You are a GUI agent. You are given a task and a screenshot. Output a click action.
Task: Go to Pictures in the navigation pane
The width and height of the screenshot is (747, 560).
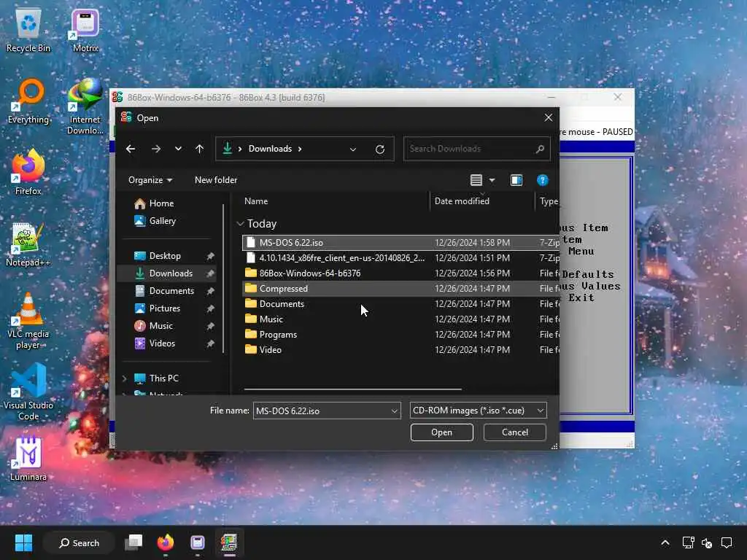coord(164,308)
